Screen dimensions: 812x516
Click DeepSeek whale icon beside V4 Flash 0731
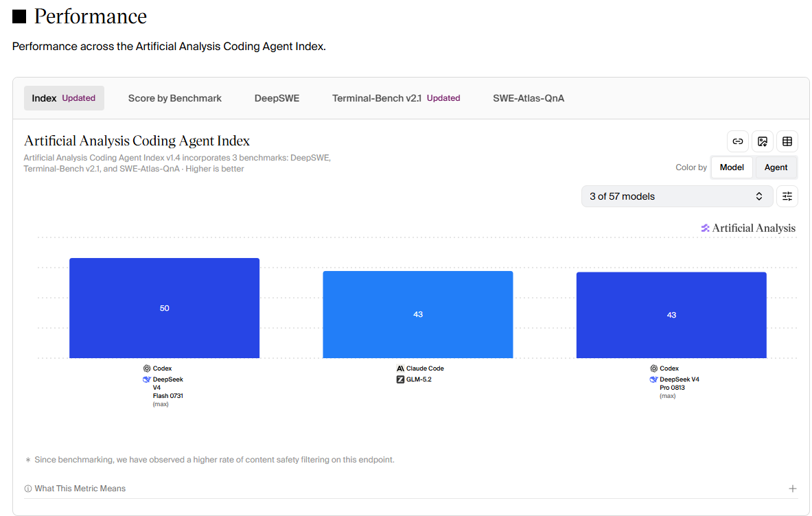point(147,379)
